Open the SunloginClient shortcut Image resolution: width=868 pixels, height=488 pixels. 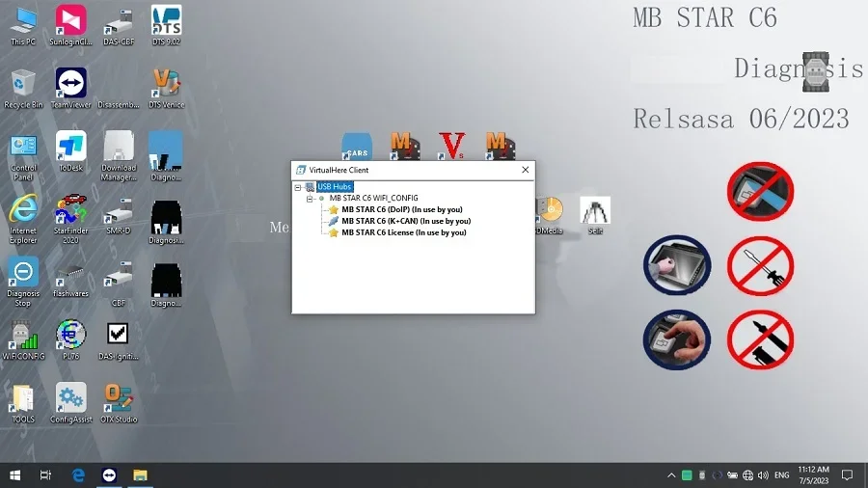pyautogui.click(x=70, y=25)
